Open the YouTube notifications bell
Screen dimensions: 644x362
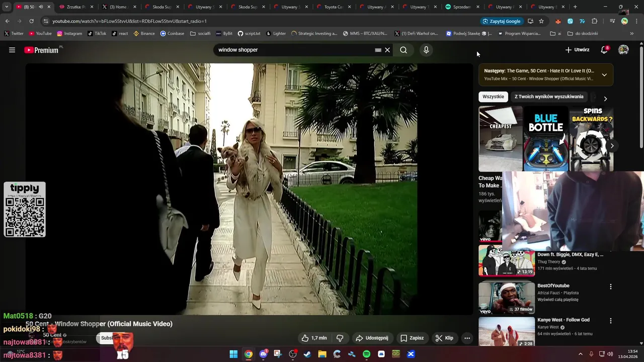pos(604,50)
